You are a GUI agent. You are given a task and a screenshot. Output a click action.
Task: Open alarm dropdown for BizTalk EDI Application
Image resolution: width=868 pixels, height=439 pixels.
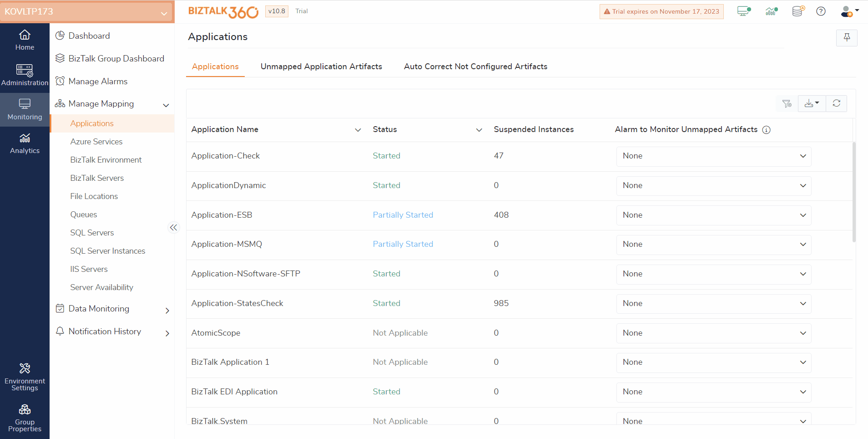pos(714,392)
